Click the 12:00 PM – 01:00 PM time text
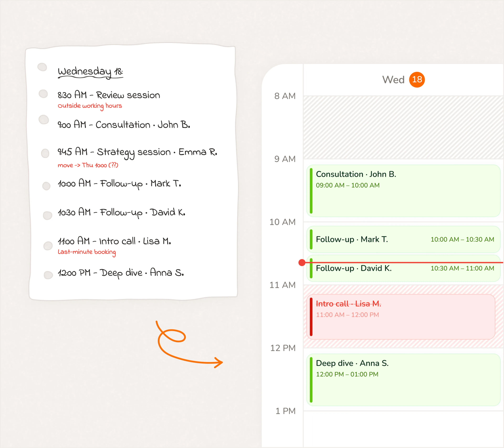 (347, 374)
